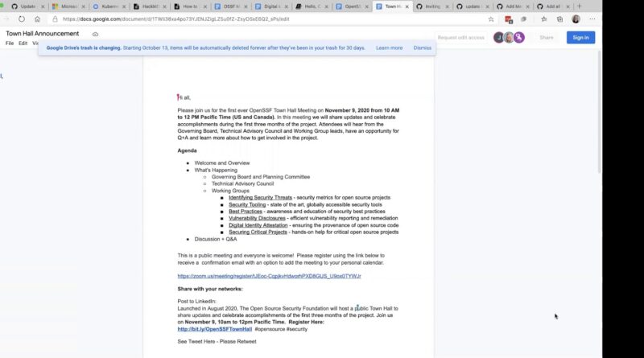The height and width of the screenshot is (358, 644).
Task: Open the Best Practices link
Action: coord(246,212)
